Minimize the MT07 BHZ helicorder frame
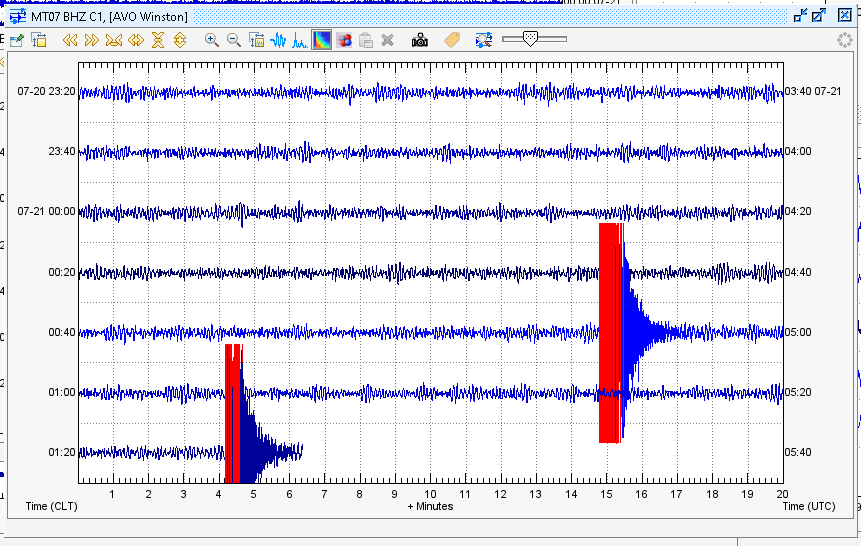This screenshot has height=546, width=861. tap(801, 15)
